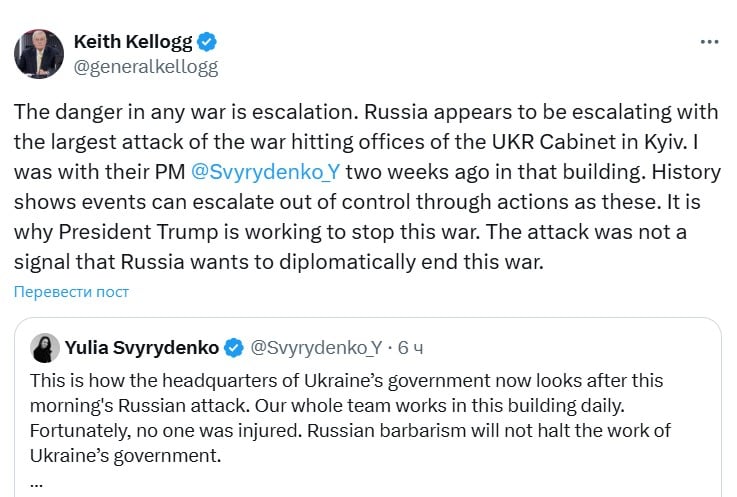Open the three-dot more options menu
This screenshot has height=497, width=737.
709,42
